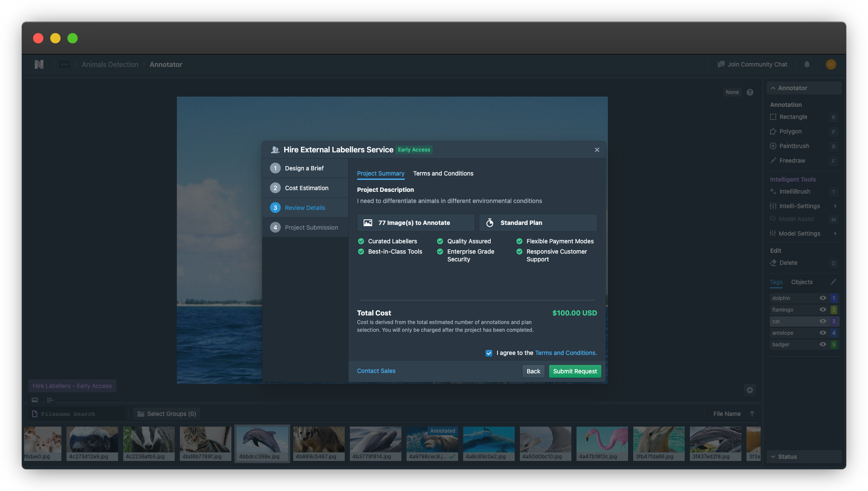This screenshot has width=868, height=491.
Task: Switch to image thumbnail view icon
Action: pyautogui.click(x=35, y=400)
